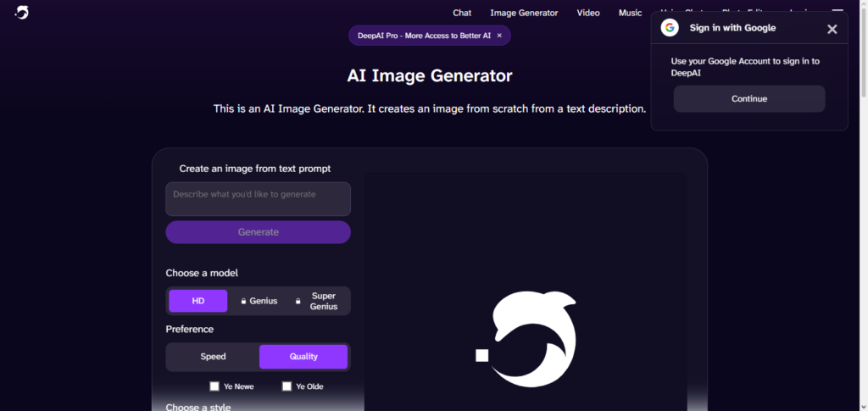
Task: Set preference to Speed
Action: (x=213, y=357)
